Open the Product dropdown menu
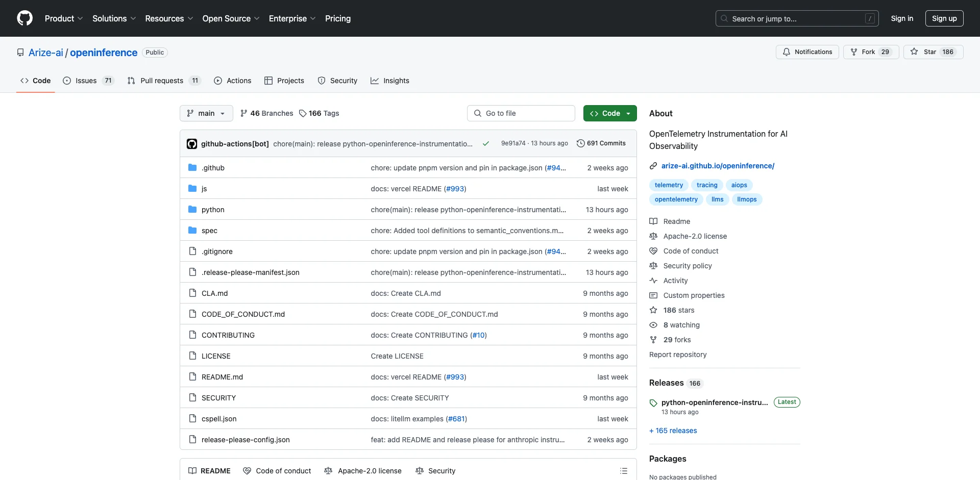 click(64, 18)
